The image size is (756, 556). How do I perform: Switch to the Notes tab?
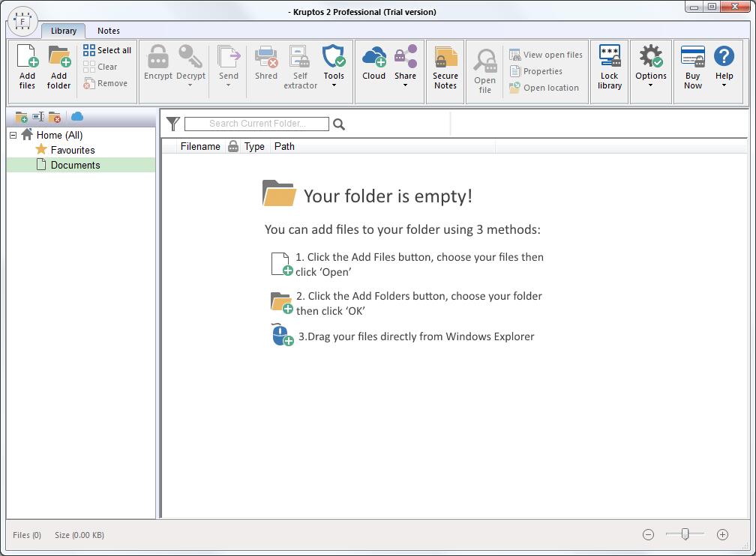(109, 31)
